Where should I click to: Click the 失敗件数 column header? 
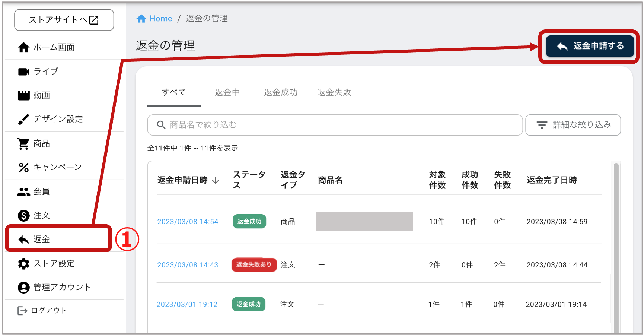[x=502, y=180]
